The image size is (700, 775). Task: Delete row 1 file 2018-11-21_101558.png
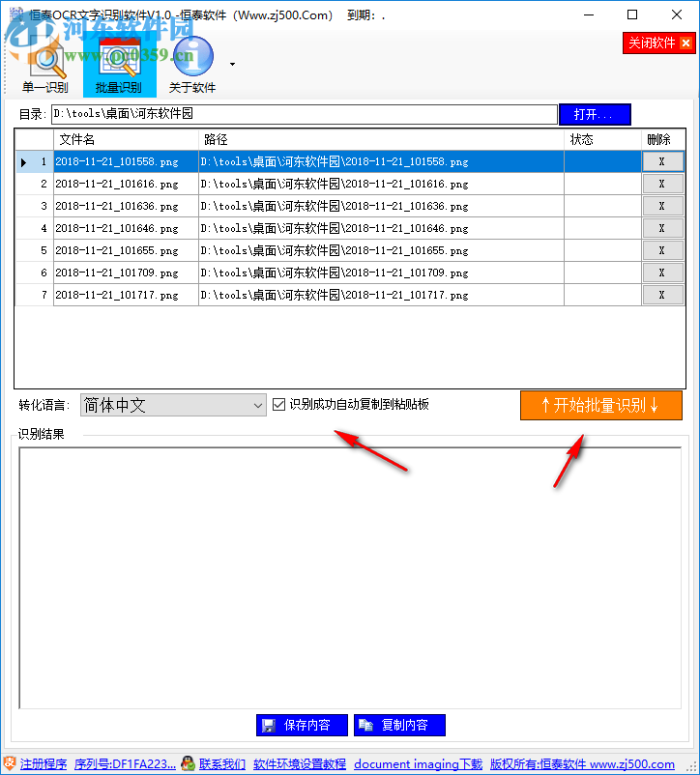pos(662,161)
